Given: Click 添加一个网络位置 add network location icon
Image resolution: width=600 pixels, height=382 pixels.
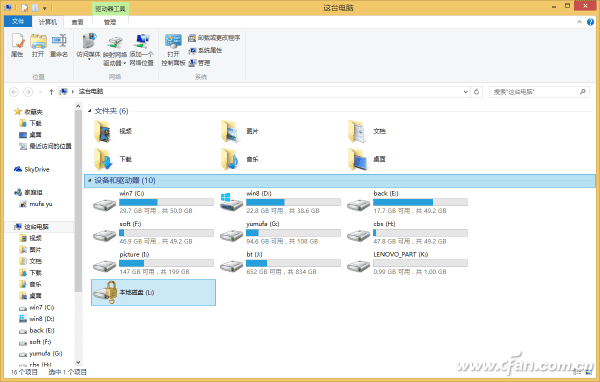Looking at the screenshot, I should click(141, 50).
